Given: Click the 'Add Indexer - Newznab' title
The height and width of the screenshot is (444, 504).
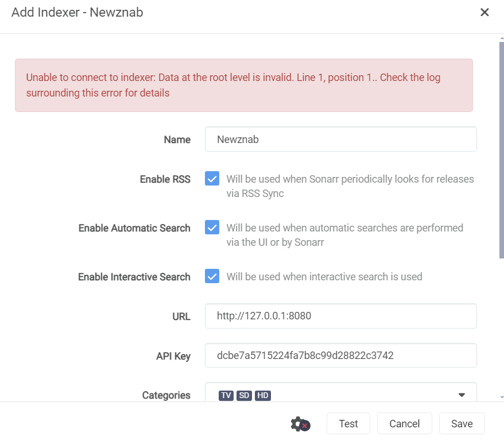Looking at the screenshot, I should tap(77, 12).
